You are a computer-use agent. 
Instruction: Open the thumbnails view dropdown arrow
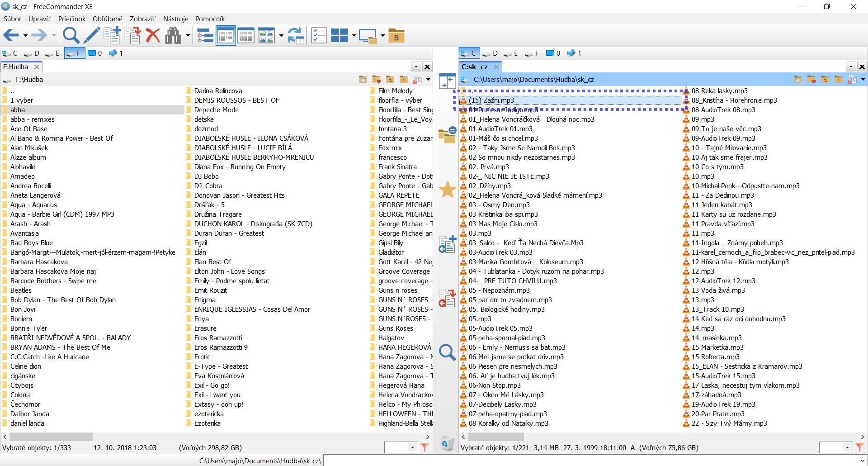[281, 36]
